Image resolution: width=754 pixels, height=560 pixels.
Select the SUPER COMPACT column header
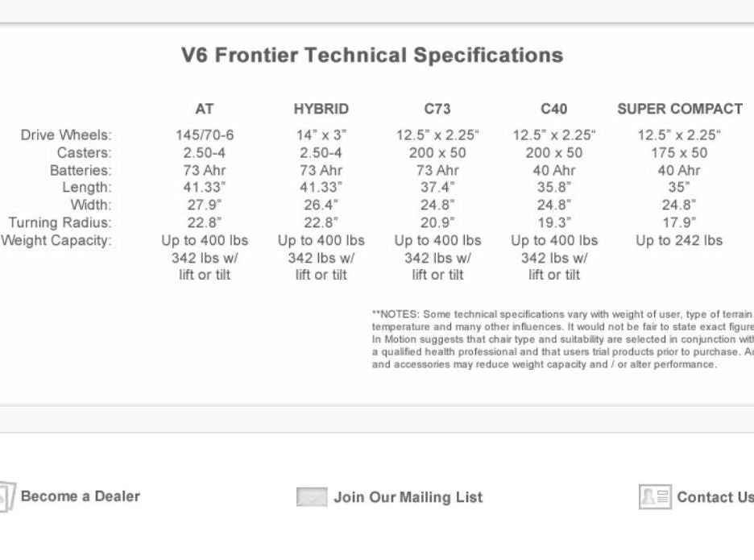679,109
